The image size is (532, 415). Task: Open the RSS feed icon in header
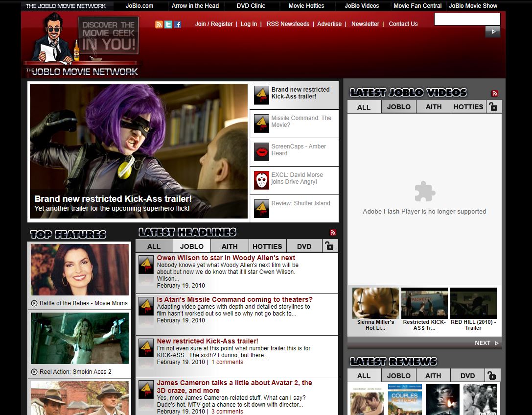pos(159,24)
